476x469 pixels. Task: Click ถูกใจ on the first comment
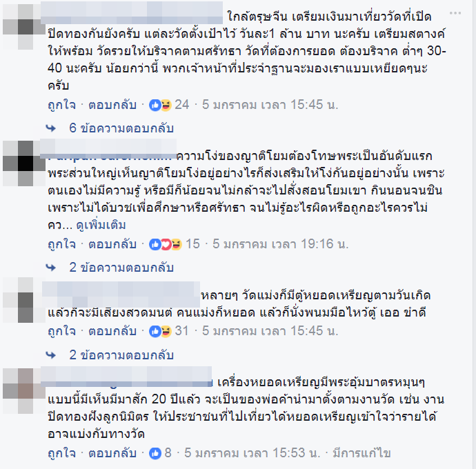[x=61, y=105]
